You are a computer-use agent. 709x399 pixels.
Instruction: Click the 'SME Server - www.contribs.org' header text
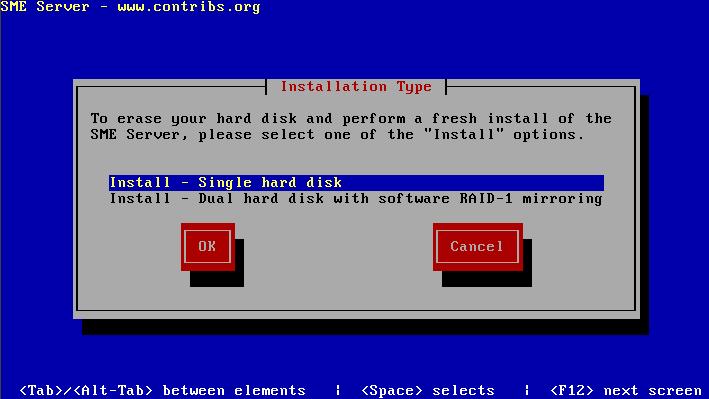pyautogui.click(x=130, y=7)
